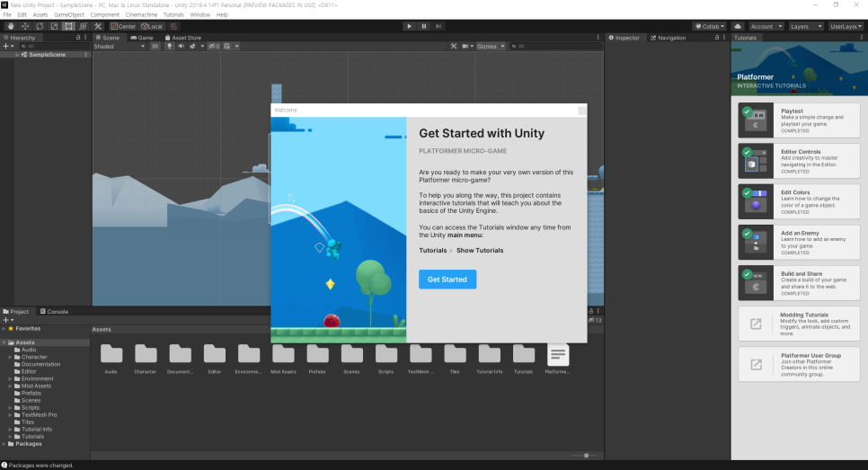Viewport: 868px width, 470px height.
Task: Toggle 2D scene view mode
Action: [x=155, y=46]
